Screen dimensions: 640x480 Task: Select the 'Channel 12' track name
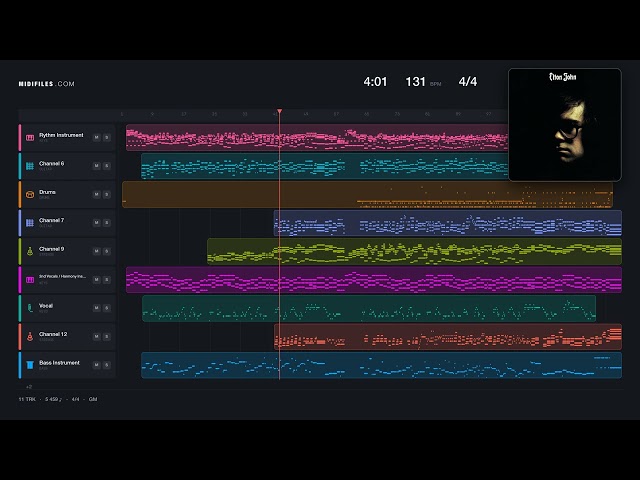[x=53, y=334]
